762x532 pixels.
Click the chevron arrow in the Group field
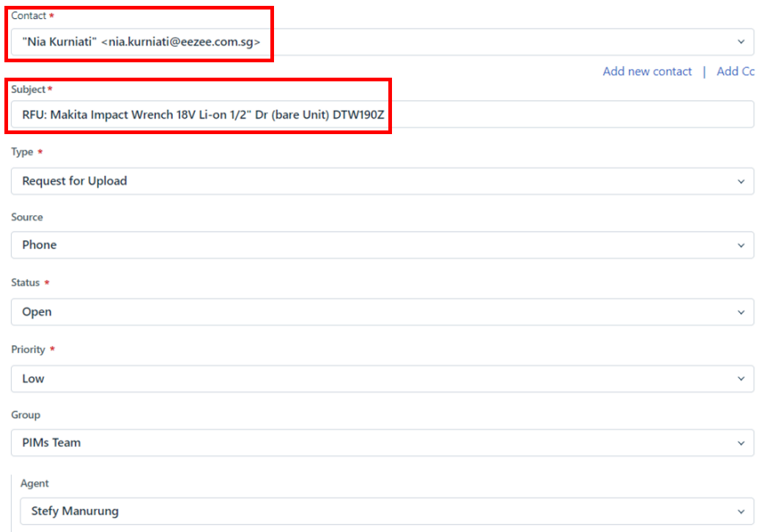tap(741, 443)
